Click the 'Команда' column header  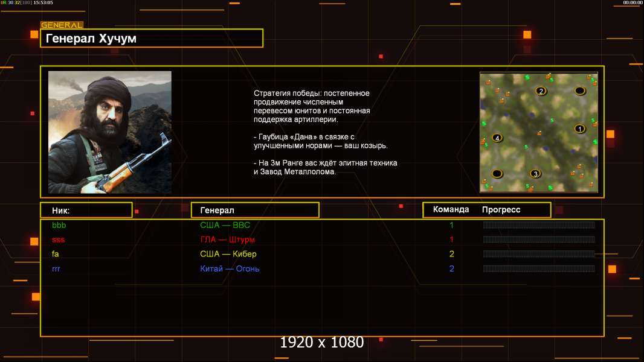pyautogui.click(x=451, y=209)
